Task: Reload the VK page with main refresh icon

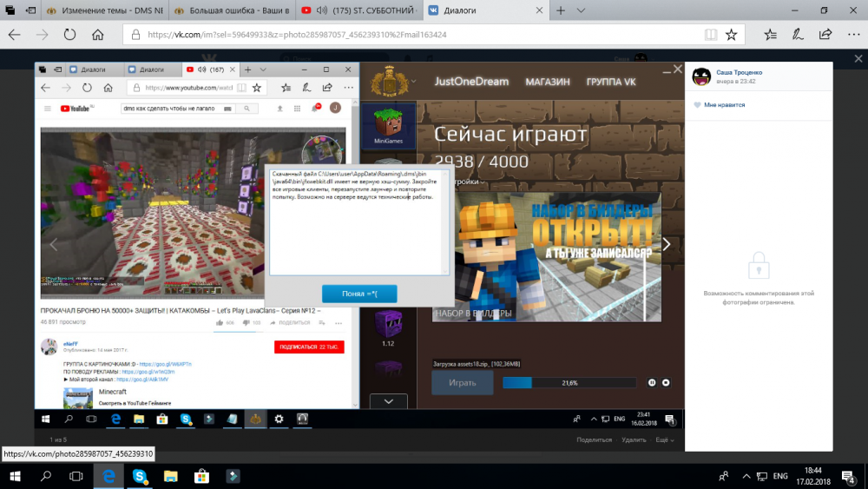Action: click(69, 35)
